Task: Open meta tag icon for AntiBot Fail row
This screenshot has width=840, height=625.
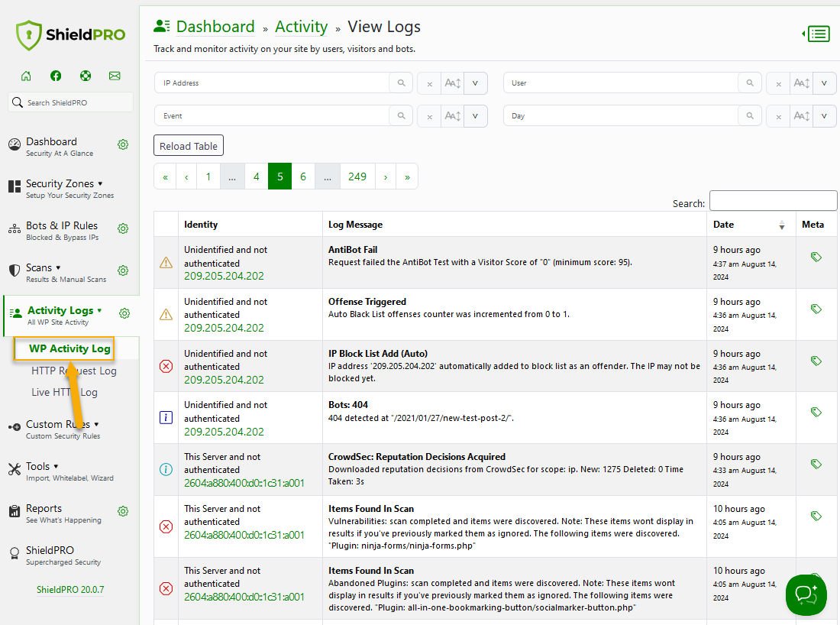Action: (x=816, y=257)
